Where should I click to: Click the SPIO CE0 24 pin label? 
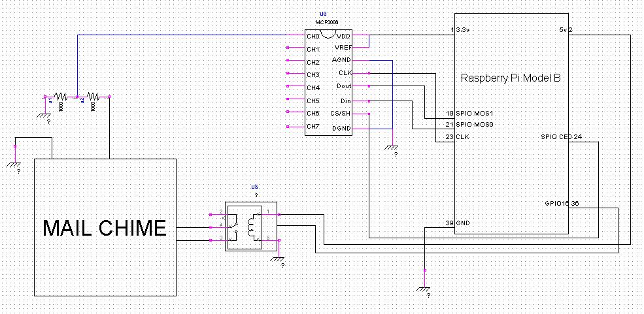562,137
